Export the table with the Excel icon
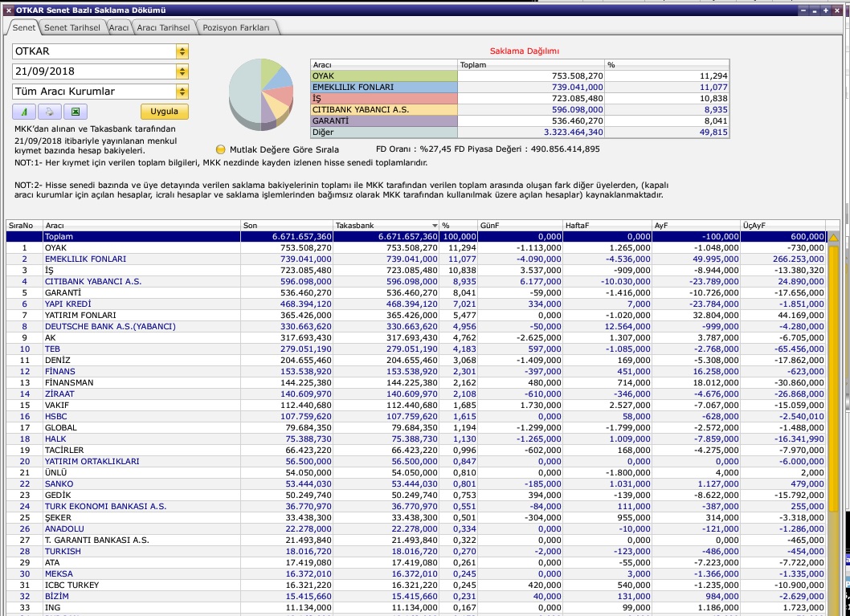Screen dimensions: 850x616 click(x=76, y=112)
